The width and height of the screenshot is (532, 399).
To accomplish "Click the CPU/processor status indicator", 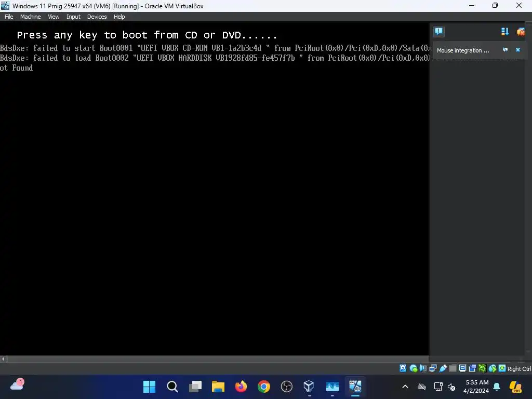I will coord(482,368).
